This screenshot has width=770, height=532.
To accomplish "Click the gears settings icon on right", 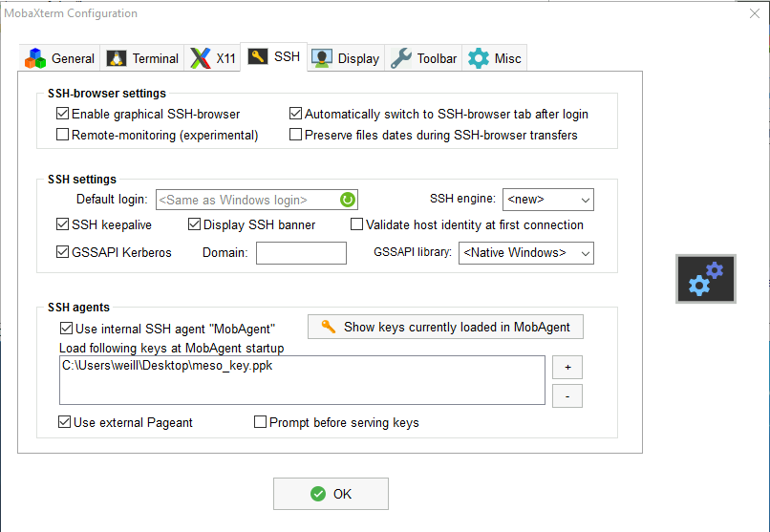I will click(x=706, y=279).
